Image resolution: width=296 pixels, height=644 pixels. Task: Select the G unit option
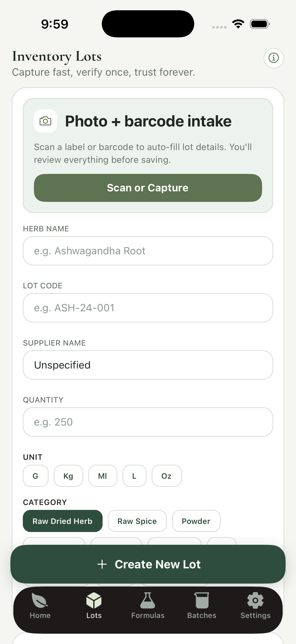click(36, 476)
